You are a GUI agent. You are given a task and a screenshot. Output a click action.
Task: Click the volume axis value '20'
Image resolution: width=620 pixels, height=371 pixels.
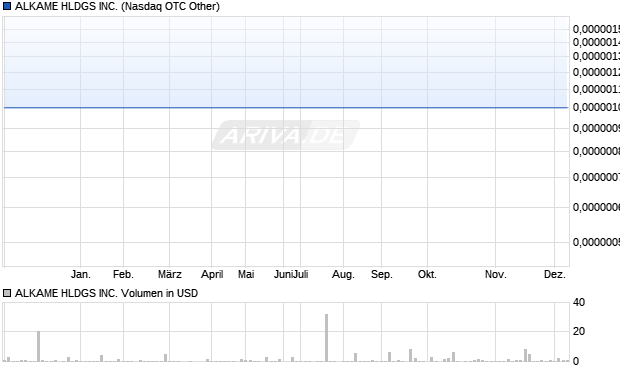579,331
